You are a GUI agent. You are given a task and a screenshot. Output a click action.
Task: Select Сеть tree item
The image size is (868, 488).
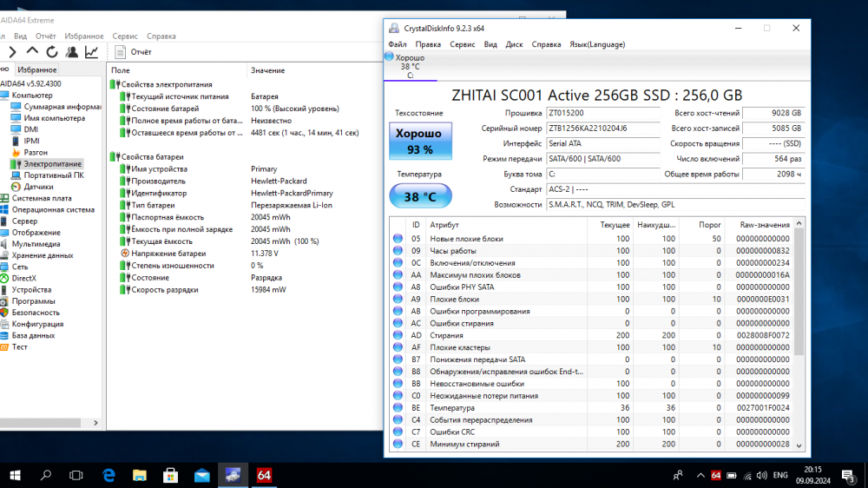coord(20,267)
